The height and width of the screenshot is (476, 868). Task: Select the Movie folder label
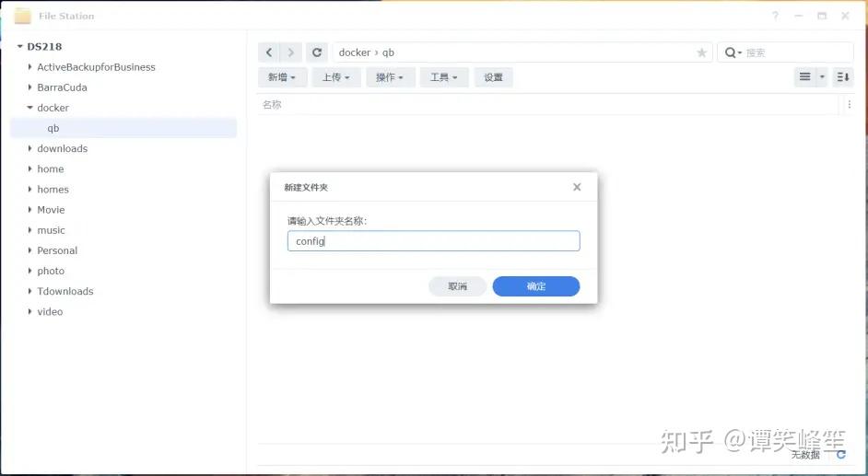click(x=51, y=210)
